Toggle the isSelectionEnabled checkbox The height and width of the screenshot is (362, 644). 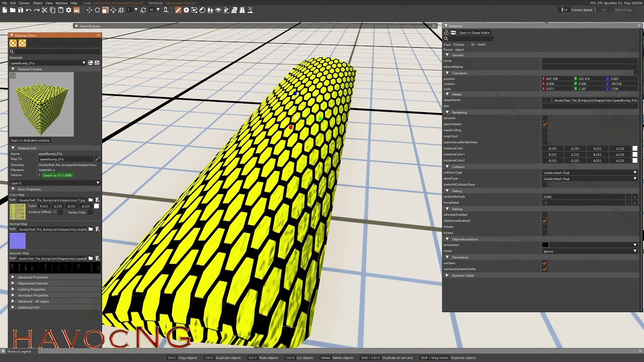click(x=544, y=221)
